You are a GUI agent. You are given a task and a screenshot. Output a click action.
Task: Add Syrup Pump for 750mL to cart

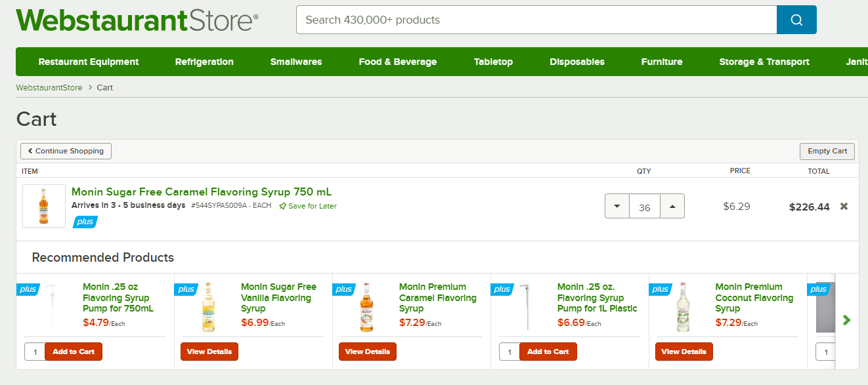pyautogui.click(x=74, y=352)
